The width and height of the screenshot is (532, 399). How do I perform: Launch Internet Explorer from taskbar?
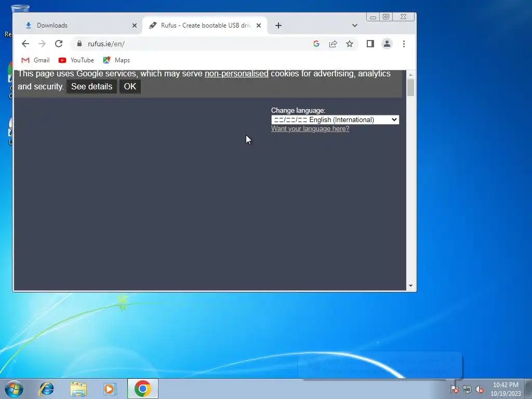point(46,389)
